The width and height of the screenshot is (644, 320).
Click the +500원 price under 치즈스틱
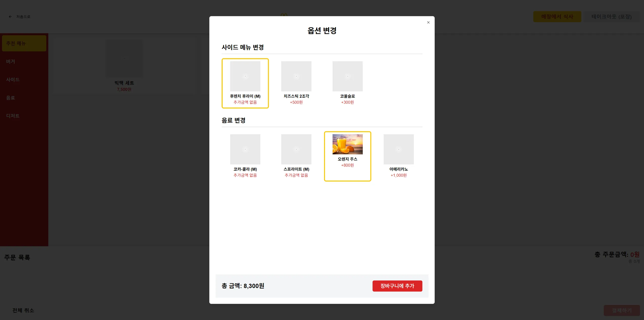296,102
